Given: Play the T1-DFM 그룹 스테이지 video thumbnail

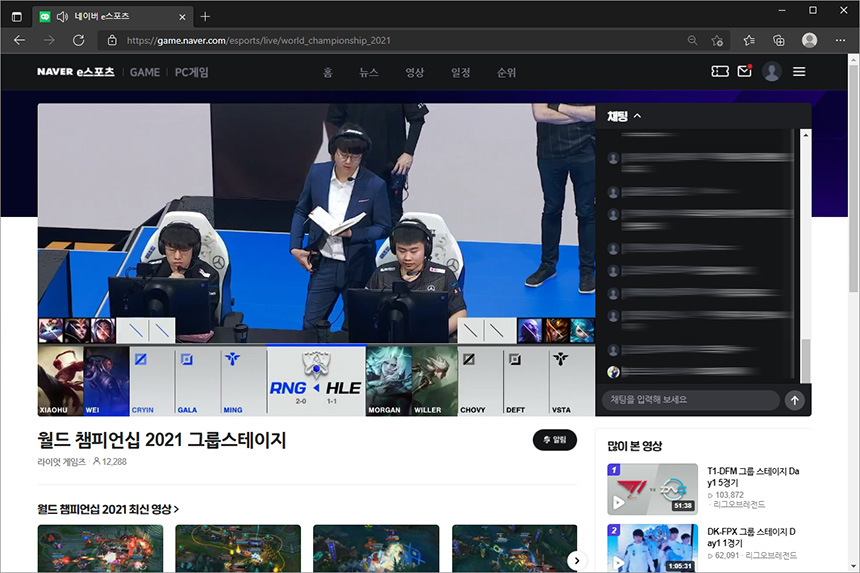Looking at the screenshot, I should coord(652,489).
